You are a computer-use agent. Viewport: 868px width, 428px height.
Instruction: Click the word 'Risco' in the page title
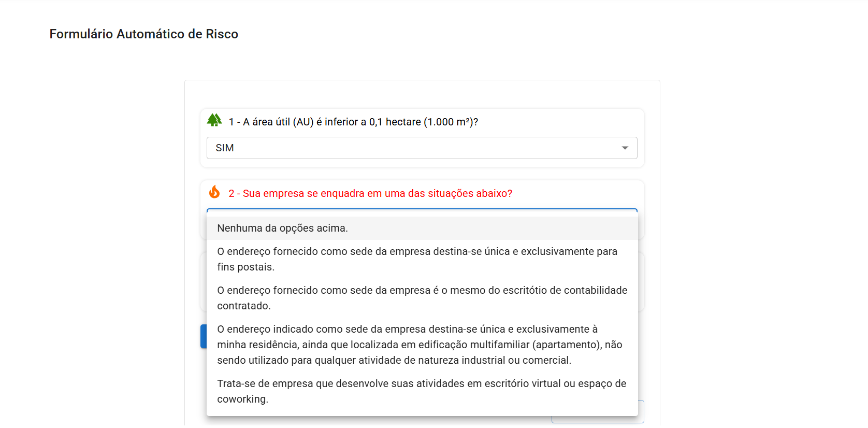(222, 34)
